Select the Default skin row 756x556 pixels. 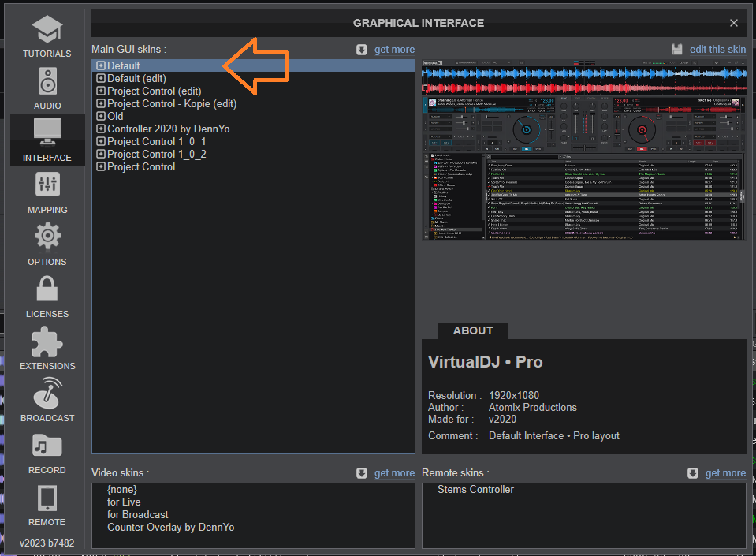click(x=254, y=65)
